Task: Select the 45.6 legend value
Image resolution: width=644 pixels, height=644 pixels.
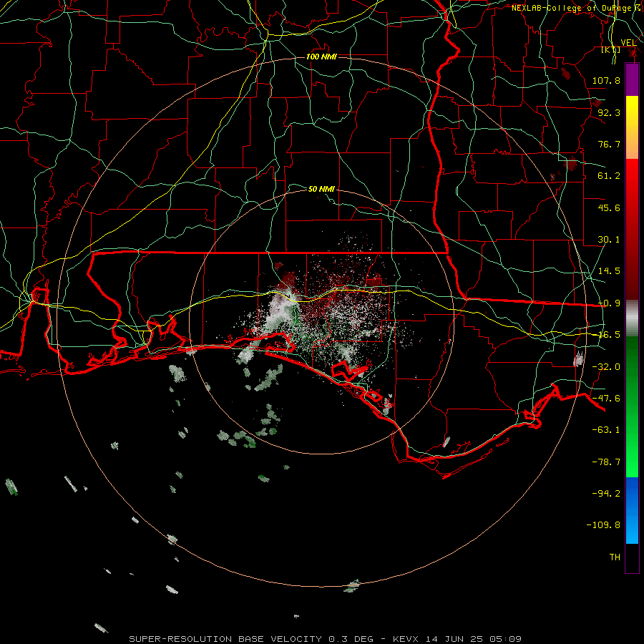Action: click(x=609, y=208)
